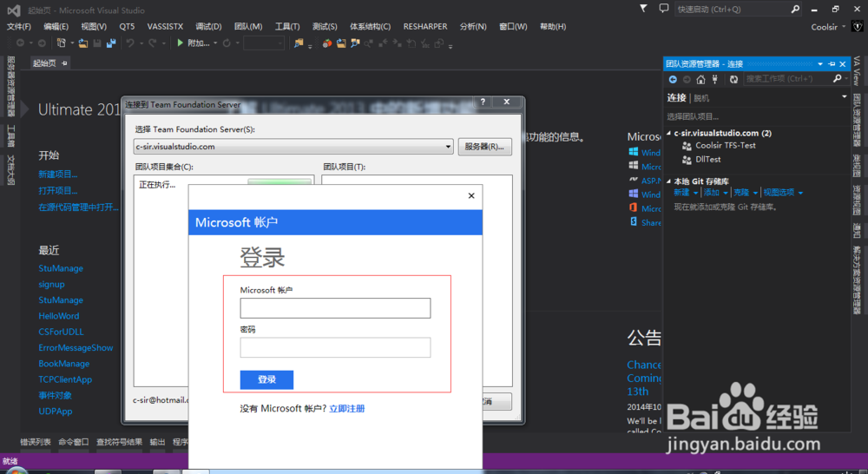Click the 服务器(R)... button
Viewport: 868px width, 474px height.
coord(484,147)
